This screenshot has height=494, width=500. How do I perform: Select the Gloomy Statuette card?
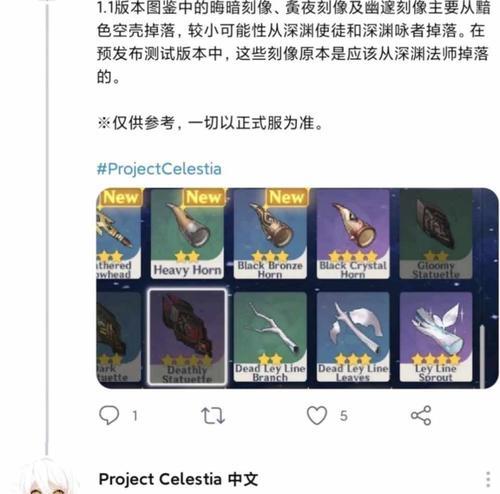click(436, 234)
